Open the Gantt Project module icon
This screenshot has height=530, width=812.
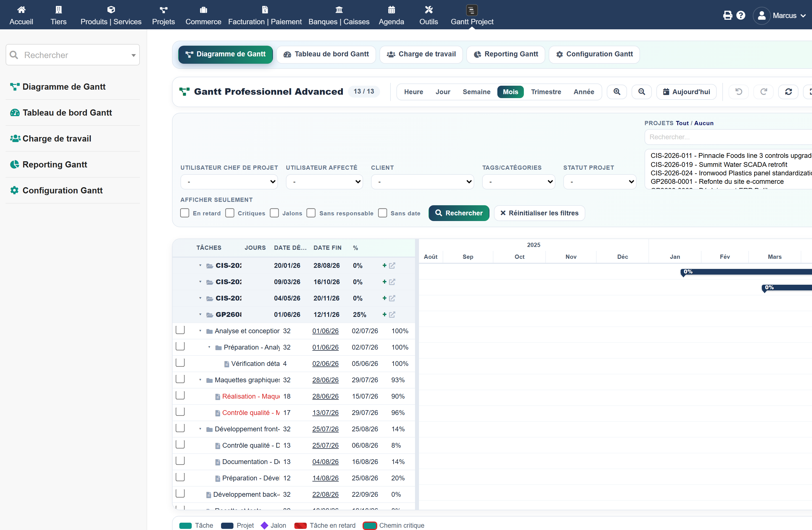(x=471, y=10)
